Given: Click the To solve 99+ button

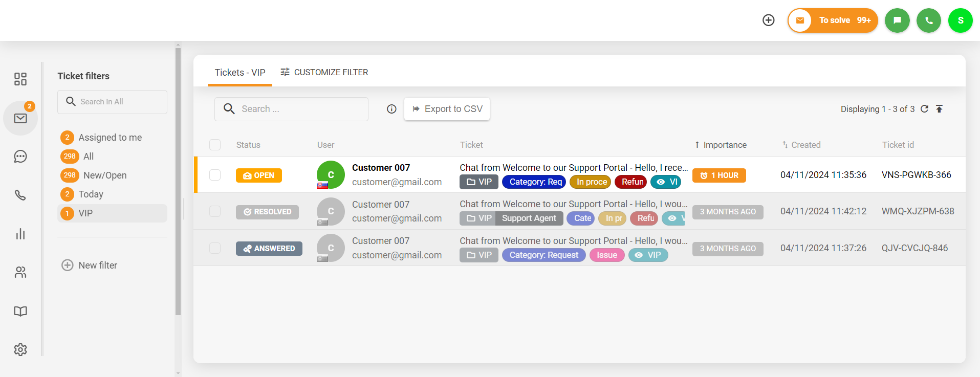Looking at the screenshot, I should [x=833, y=20].
